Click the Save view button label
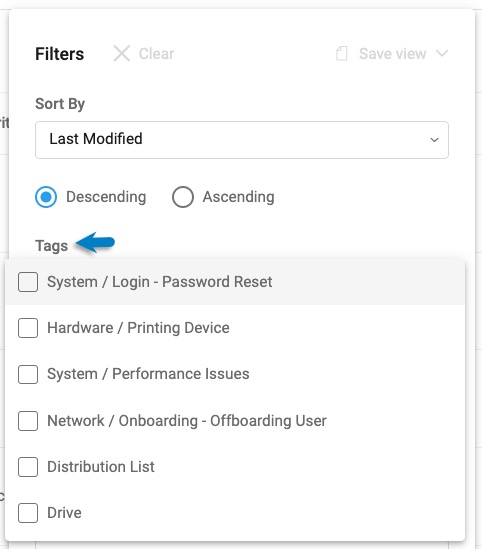This screenshot has width=482, height=549. 392,54
